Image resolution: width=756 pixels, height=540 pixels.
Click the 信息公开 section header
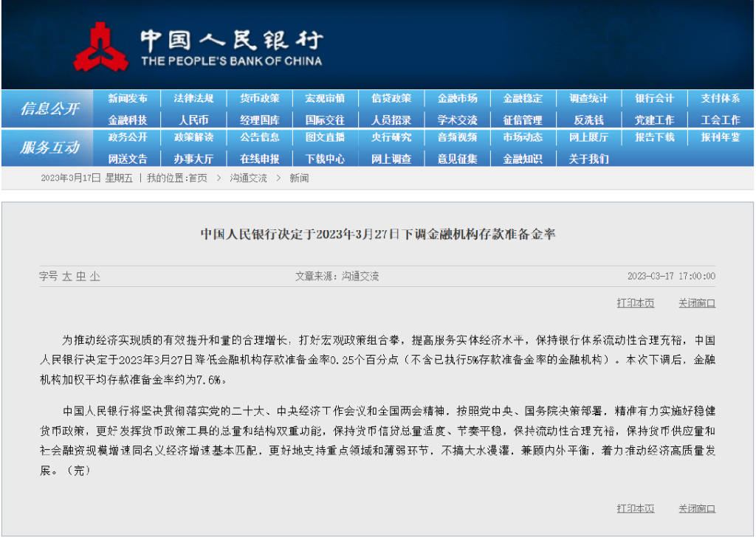coord(49,109)
